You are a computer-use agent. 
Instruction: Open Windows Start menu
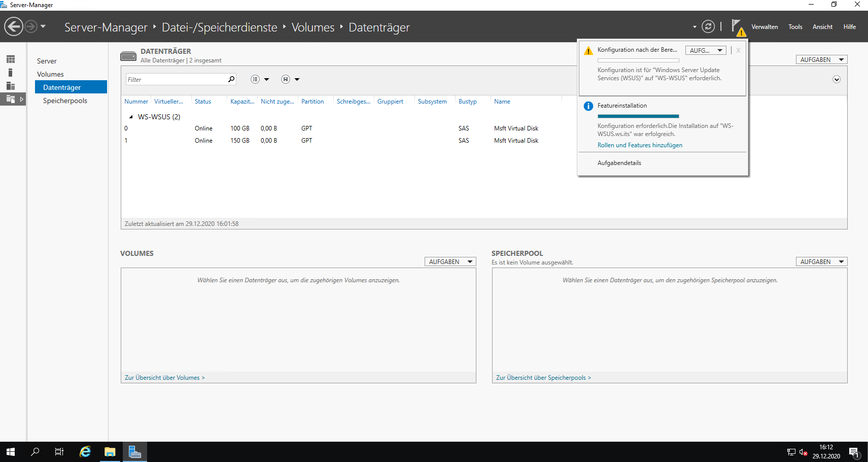[11, 452]
